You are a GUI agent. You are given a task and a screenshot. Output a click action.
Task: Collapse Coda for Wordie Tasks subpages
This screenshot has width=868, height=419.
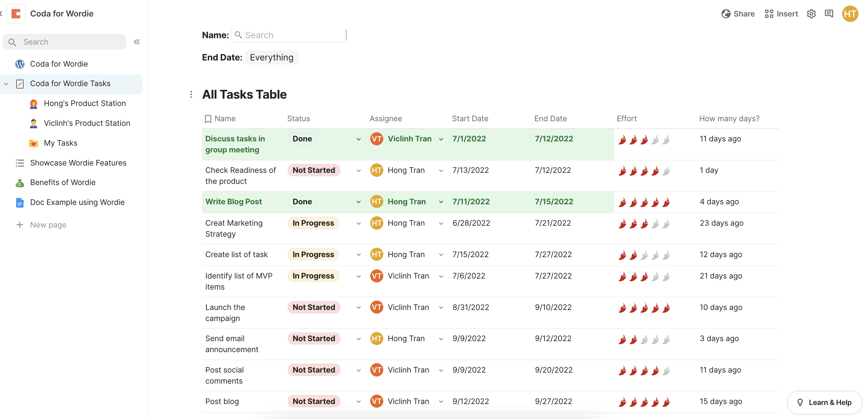tap(6, 84)
